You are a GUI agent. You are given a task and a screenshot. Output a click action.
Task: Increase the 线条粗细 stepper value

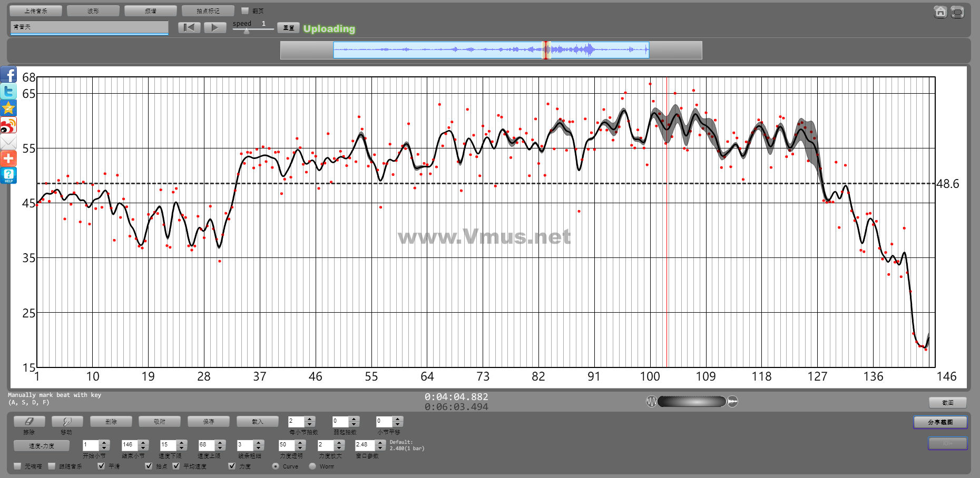(258, 442)
